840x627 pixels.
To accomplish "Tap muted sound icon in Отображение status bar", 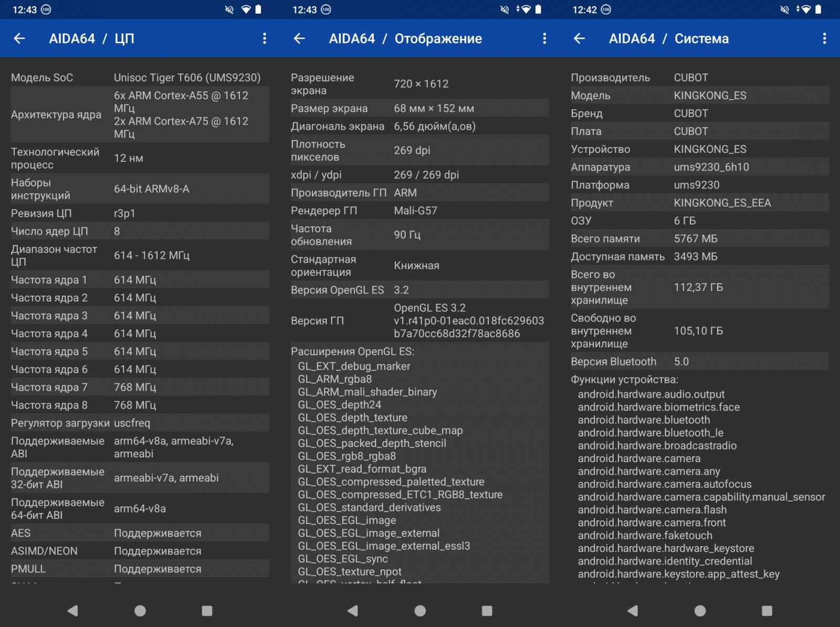I will pyautogui.click(x=505, y=9).
